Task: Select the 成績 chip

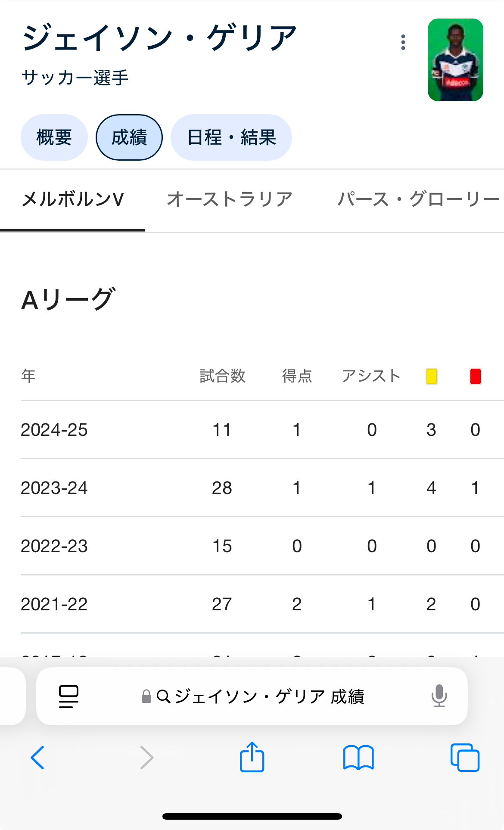Action: pyautogui.click(x=129, y=137)
